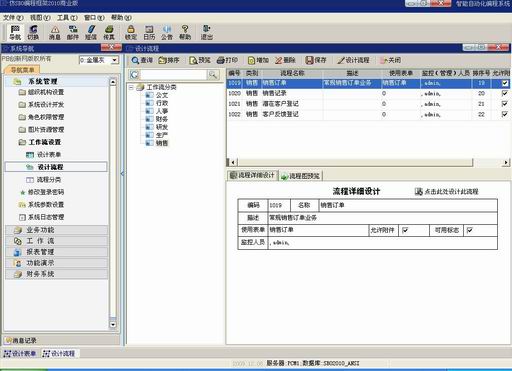This screenshot has height=371, width=512.
Task: Toggle the 可用标志 checkbox in detail form
Action: 470,230
